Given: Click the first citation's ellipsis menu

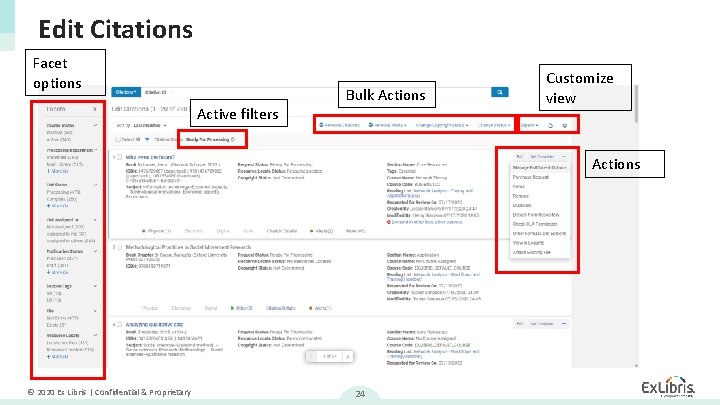Looking at the screenshot, I should 564,157.
